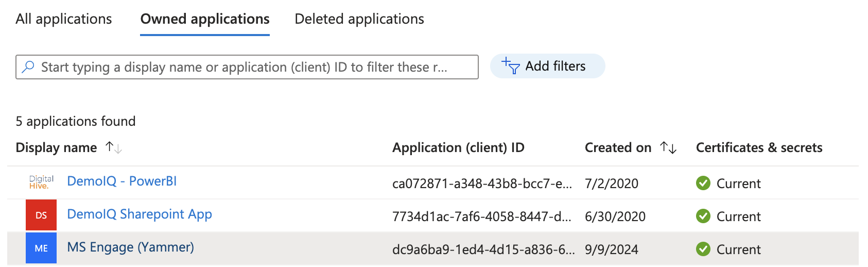Select client ID starting with 7734d1ac
Image resolution: width=868 pixels, height=267 pixels.
482,216
